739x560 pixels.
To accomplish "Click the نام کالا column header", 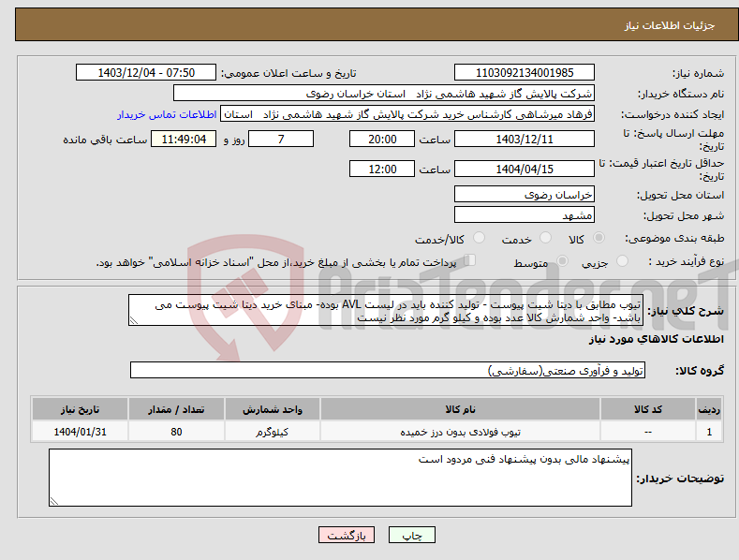I will 460,409.
